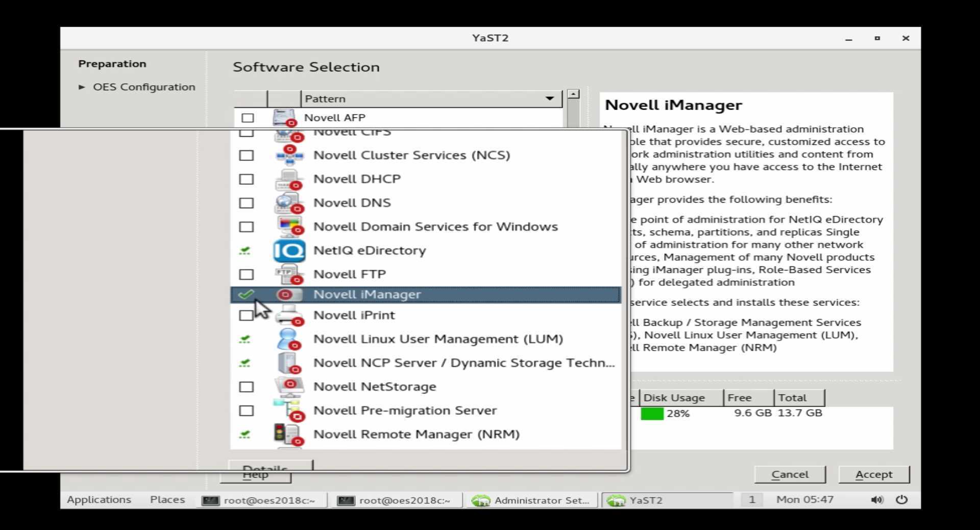980x530 pixels.
Task: Select Novell Remote Manager (NRM) row text
Action: [x=416, y=435]
